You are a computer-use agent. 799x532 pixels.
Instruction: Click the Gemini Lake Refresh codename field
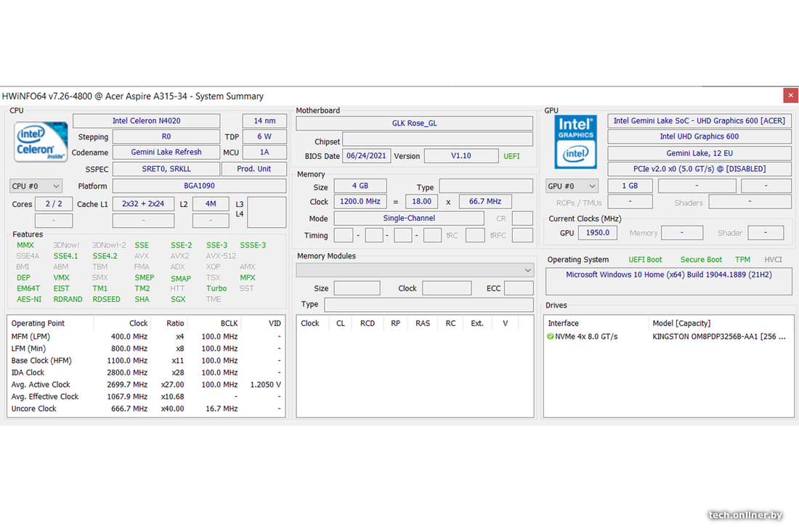click(x=166, y=152)
